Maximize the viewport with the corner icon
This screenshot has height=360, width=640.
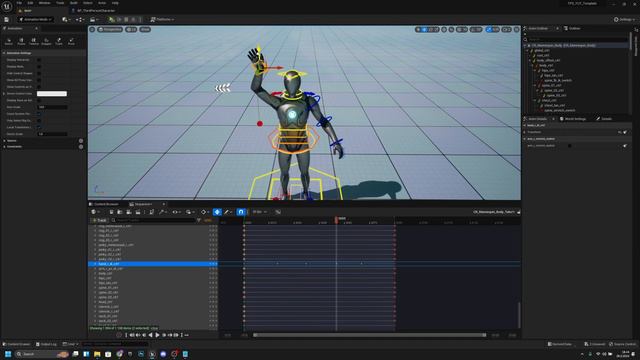pyautogui.click(x=516, y=29)
